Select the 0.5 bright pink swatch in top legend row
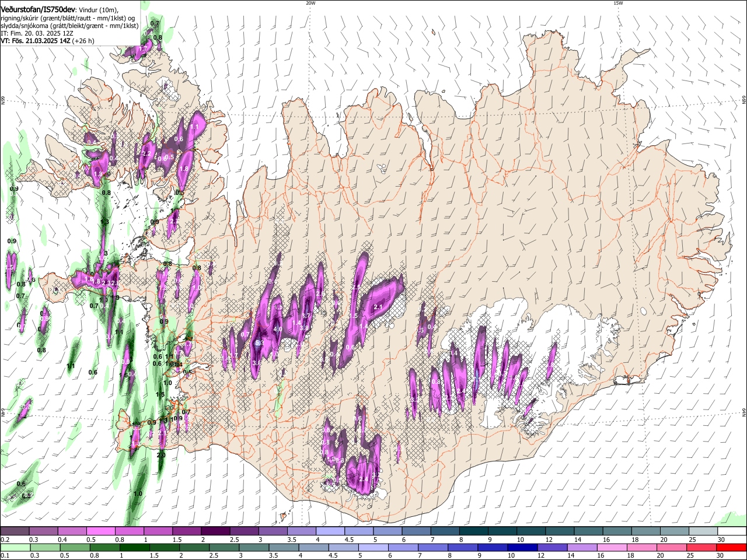The image size is (747, 560). (100, 531)
